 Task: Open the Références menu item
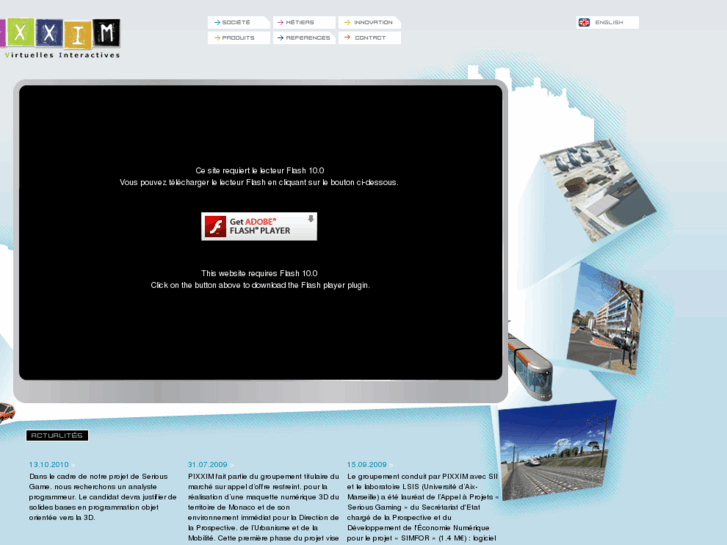point(304,38)
